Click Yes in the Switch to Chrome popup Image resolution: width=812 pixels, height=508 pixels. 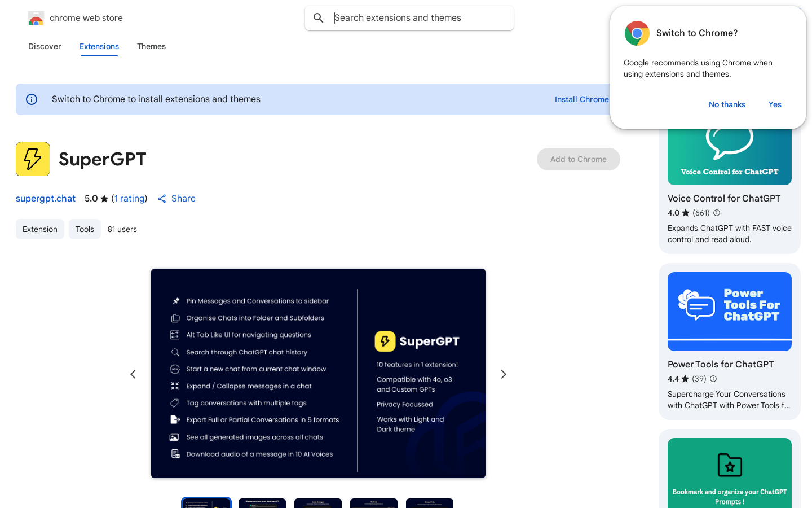775,104
